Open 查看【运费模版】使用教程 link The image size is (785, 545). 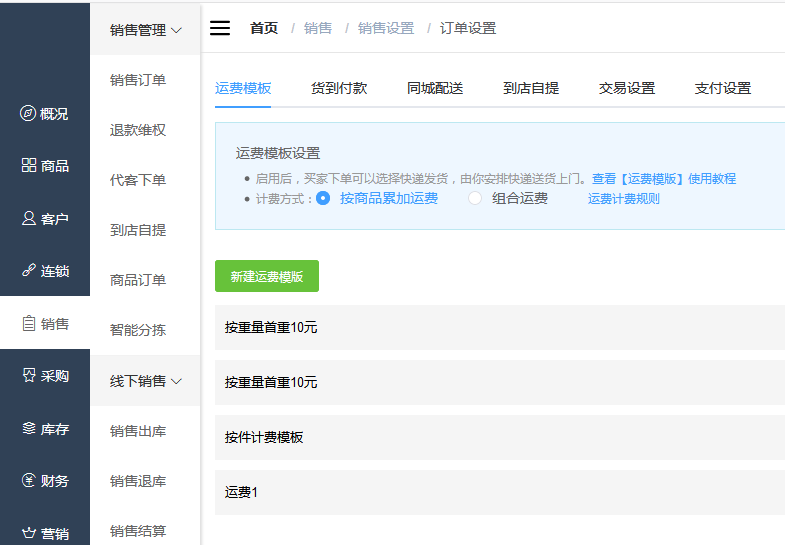point(664,179)
